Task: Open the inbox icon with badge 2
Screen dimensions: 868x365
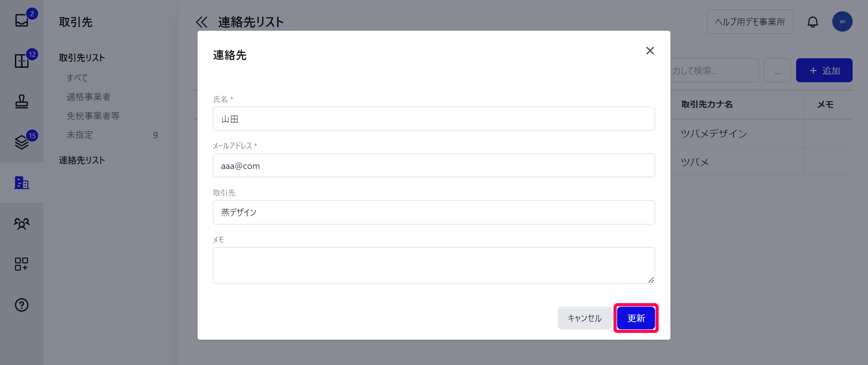Action: [22, 20]
